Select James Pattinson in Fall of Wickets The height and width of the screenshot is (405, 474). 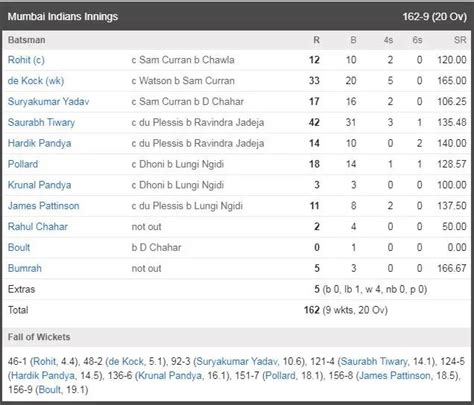(x=395, y=376)
